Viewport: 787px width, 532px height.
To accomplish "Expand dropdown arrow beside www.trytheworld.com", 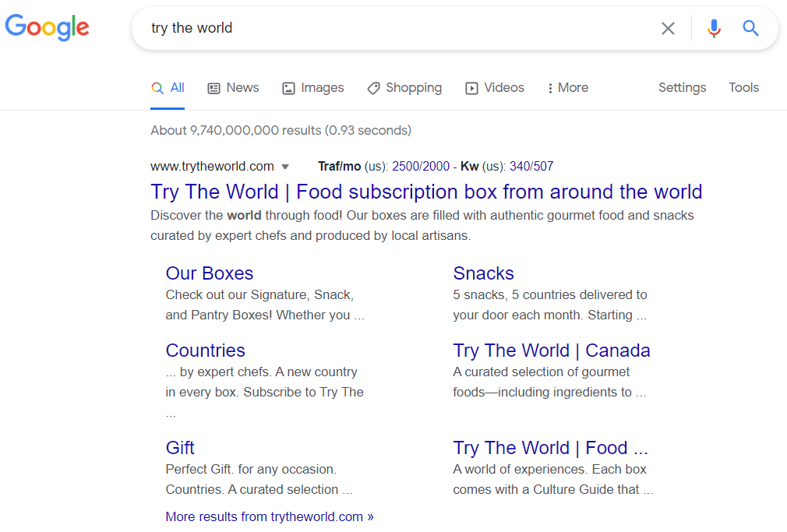I will pos(285,167).
